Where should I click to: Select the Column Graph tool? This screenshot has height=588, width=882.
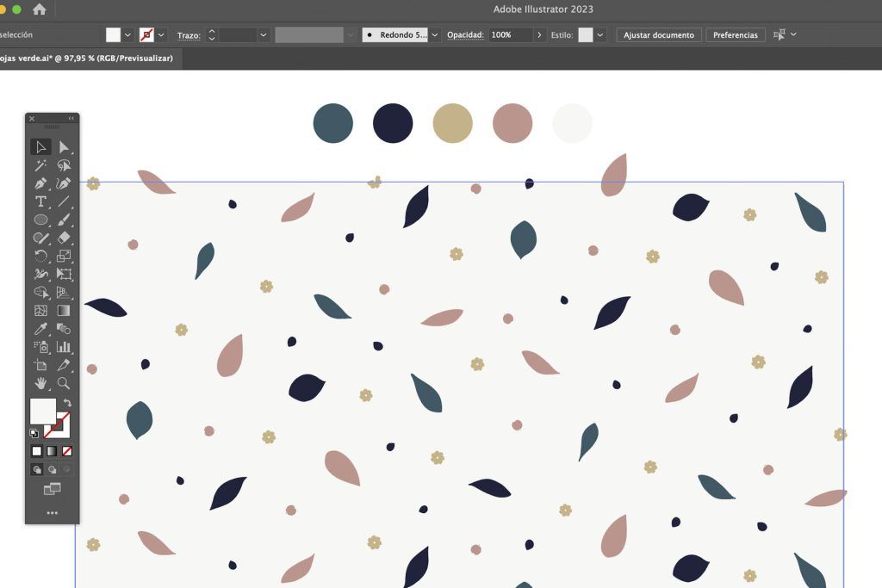click(x=64, y=347)
